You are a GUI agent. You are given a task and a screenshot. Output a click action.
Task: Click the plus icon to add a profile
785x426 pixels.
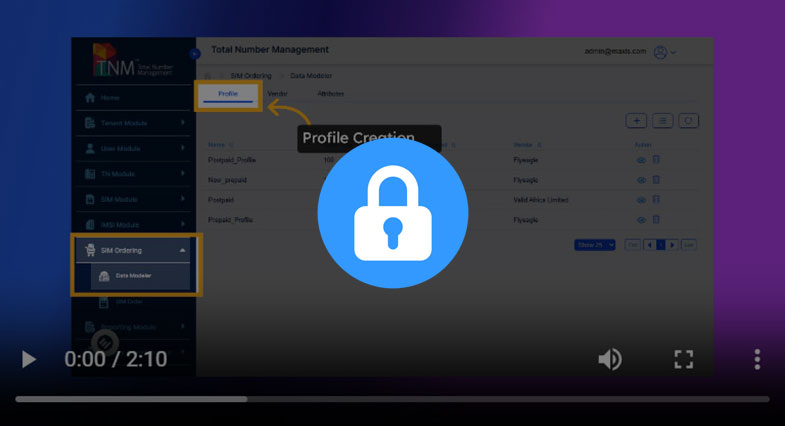[x=636, y=121]
